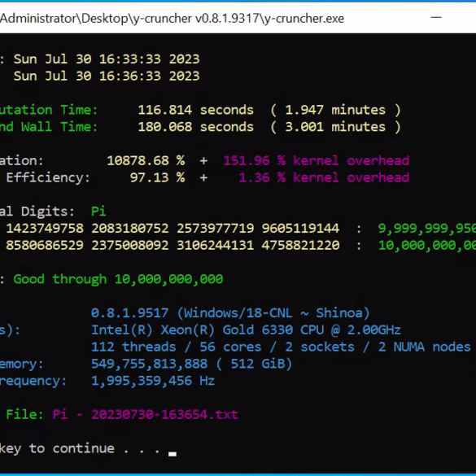Click digit group 3106244131
The image size is (476, 476).
[216, 245]
